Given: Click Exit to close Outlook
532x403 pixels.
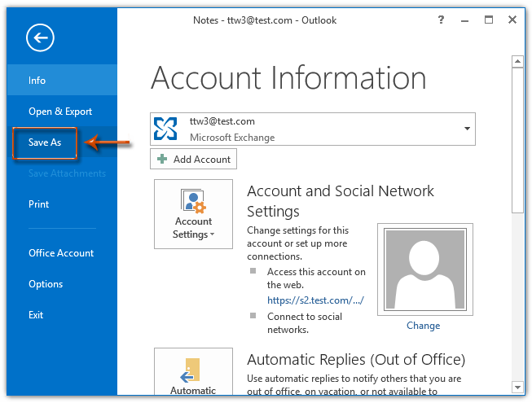Looking at the screenshot, I should tap(62, 315).
